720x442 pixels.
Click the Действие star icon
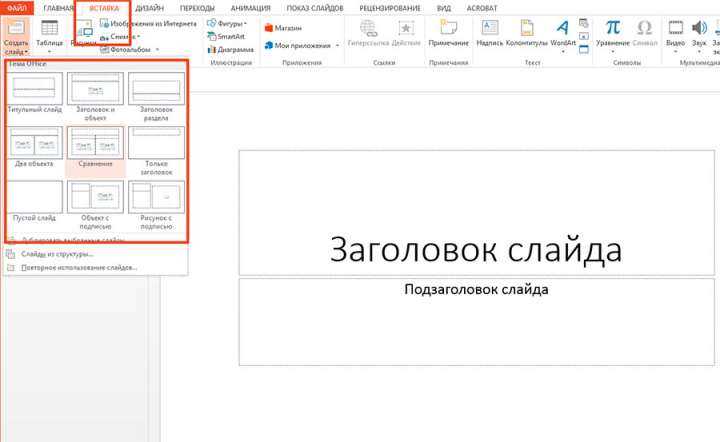406,28
